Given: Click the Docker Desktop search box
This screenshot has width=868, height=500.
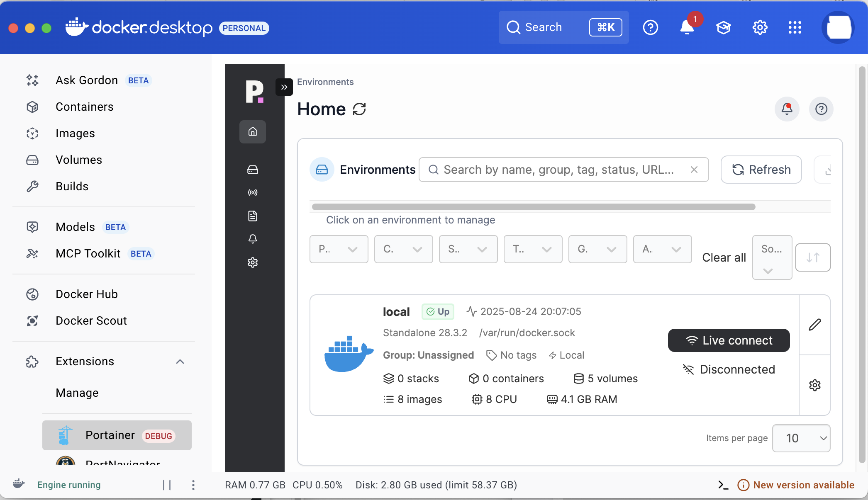Looking at the screenshot, I should [563, 27].
